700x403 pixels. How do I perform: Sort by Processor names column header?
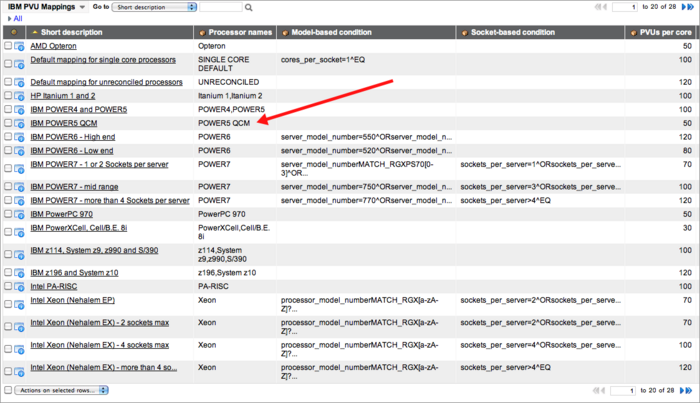click(x=240, y=32)
